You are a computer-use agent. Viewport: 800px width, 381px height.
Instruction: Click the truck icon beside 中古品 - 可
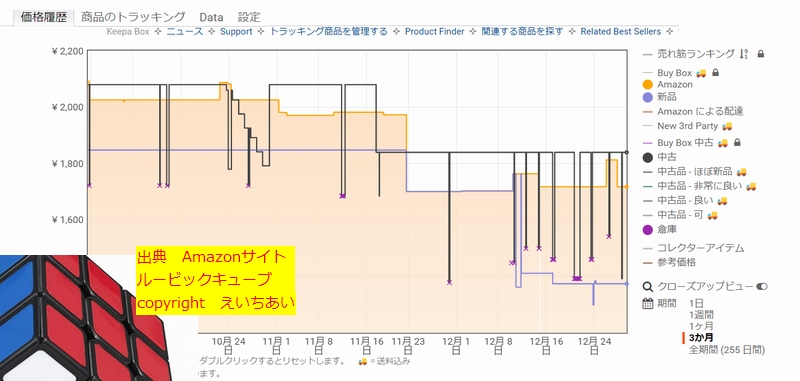click(x=713, y=215)
